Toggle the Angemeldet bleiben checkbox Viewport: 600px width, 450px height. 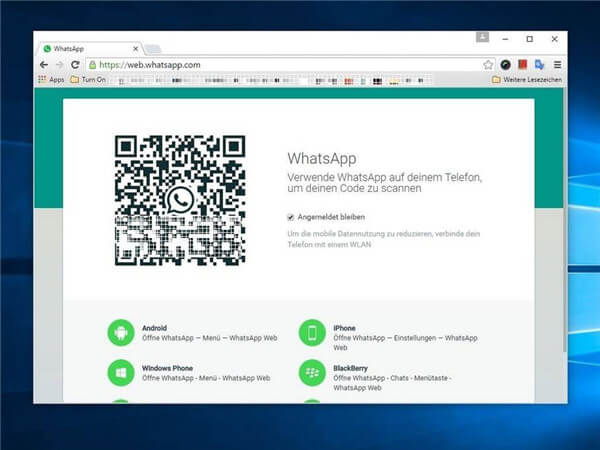point(291,217)
